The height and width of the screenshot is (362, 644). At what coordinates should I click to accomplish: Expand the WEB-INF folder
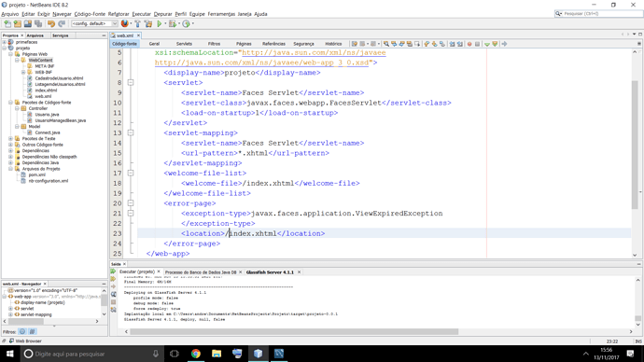pyautogui.click(x=23, y=72)
